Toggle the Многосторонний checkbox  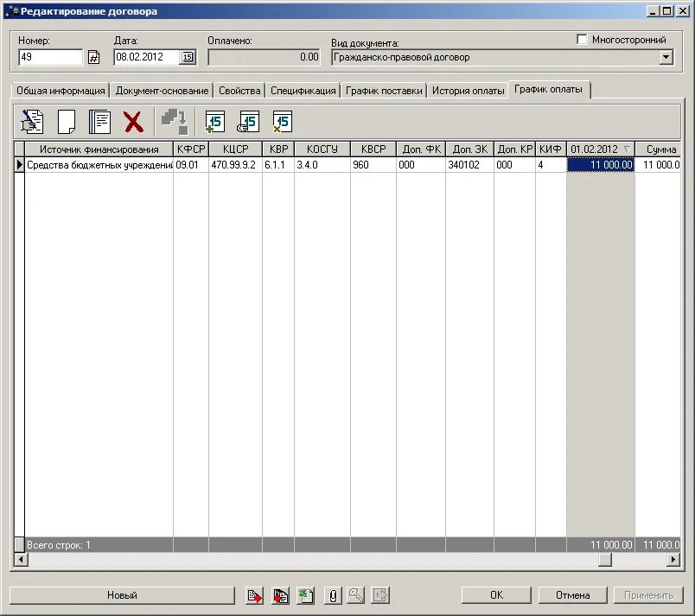[582, 40]
